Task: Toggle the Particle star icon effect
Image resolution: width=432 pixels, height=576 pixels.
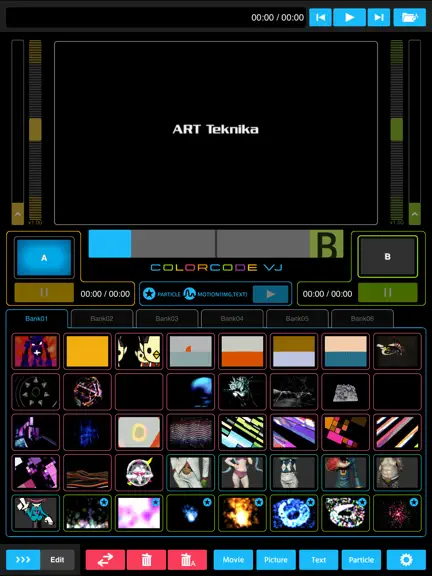Action: (149, 294)
